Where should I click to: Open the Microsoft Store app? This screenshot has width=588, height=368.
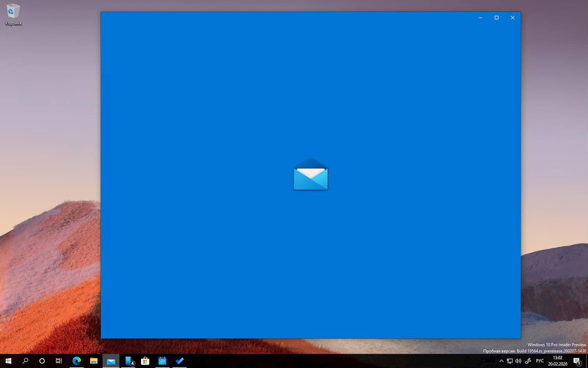145,361
